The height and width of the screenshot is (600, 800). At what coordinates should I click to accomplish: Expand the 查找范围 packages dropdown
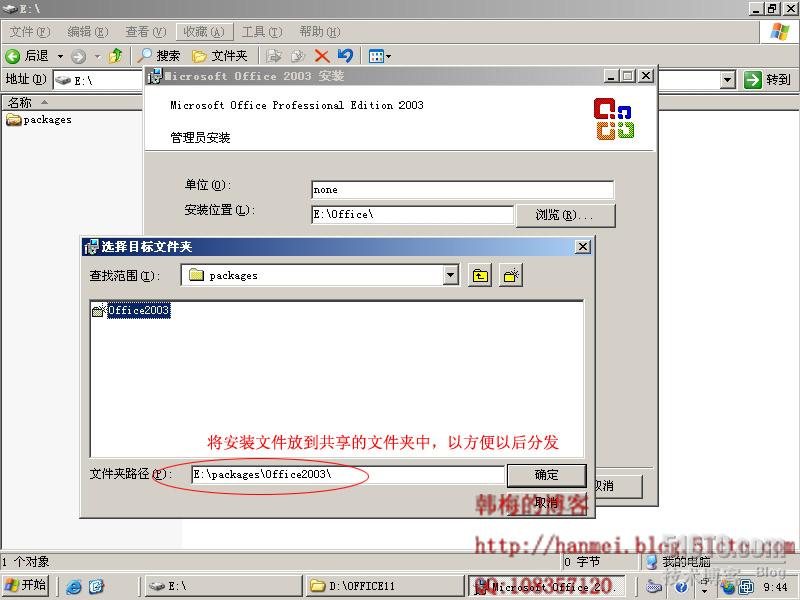point(450,276)
